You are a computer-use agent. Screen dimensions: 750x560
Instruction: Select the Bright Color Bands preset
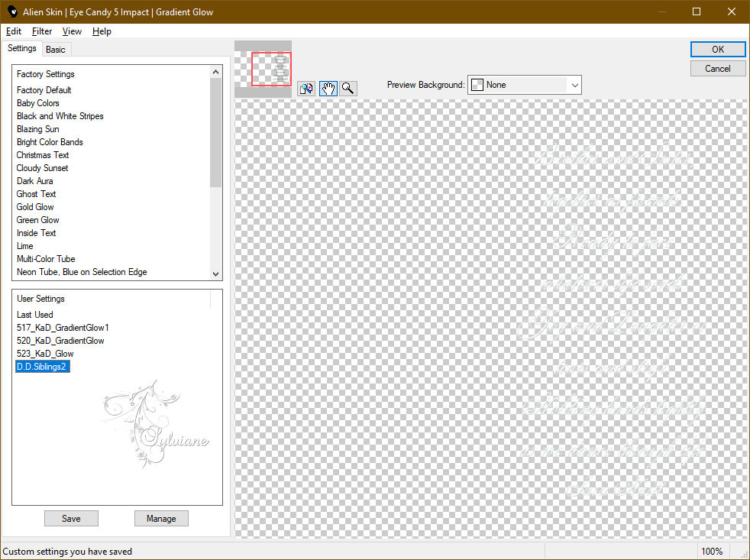click(x=50, y=141)
